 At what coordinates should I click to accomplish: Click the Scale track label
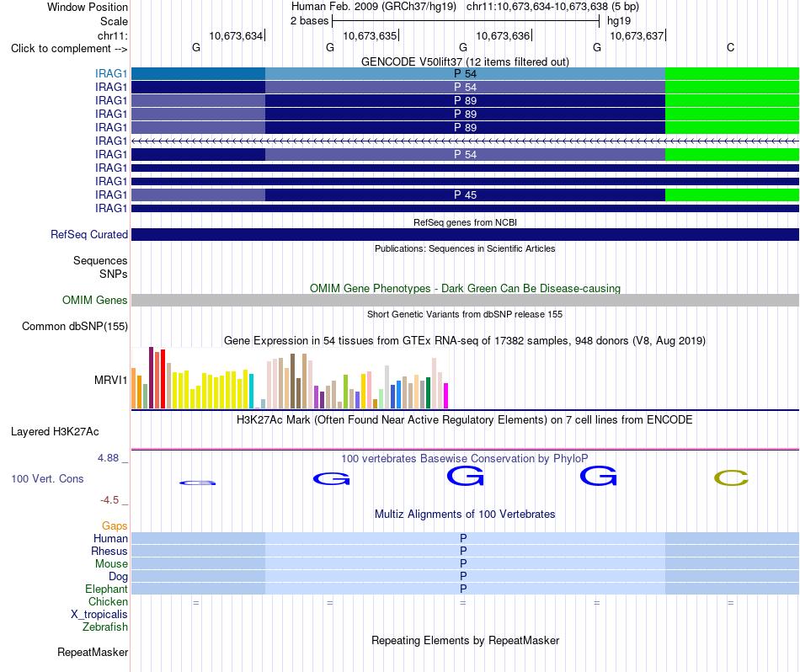click(114, 21)
